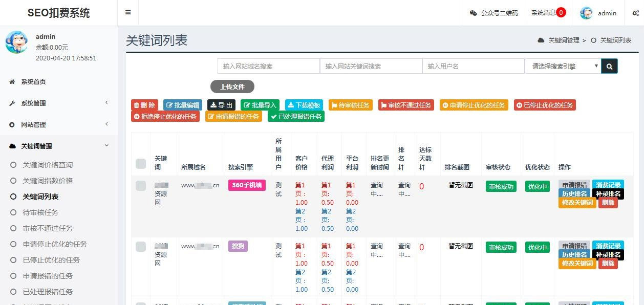Click the 输入用户名 input field
Image resolution: width=644 pixels, height=305 pixels.
pos(474,66)
